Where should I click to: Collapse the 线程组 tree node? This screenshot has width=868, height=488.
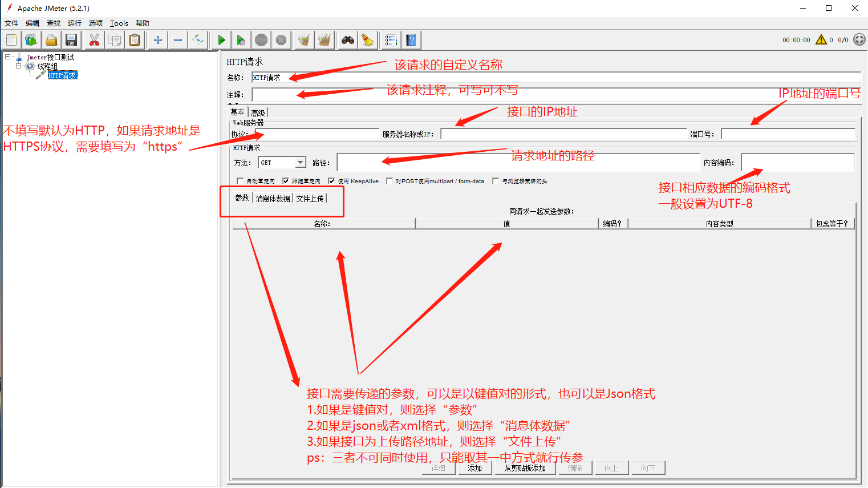(18, 66)
